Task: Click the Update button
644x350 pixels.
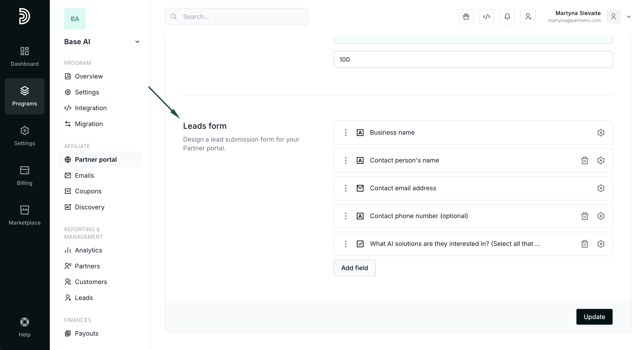Action: 594,317
